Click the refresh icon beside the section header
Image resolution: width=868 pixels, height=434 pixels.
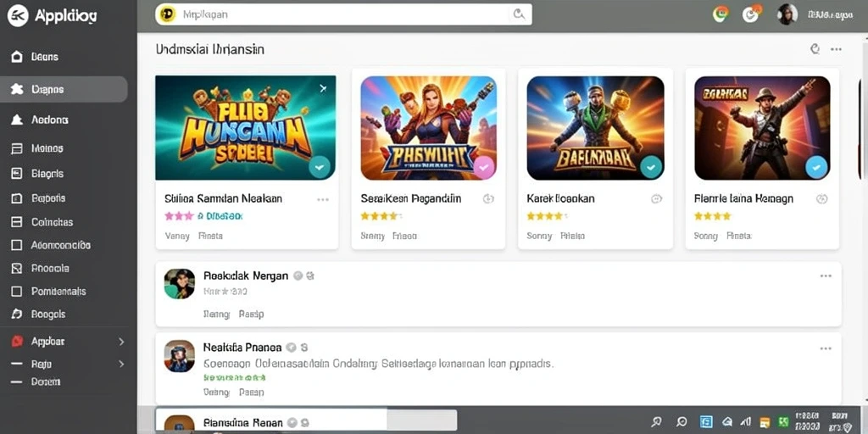815,49
